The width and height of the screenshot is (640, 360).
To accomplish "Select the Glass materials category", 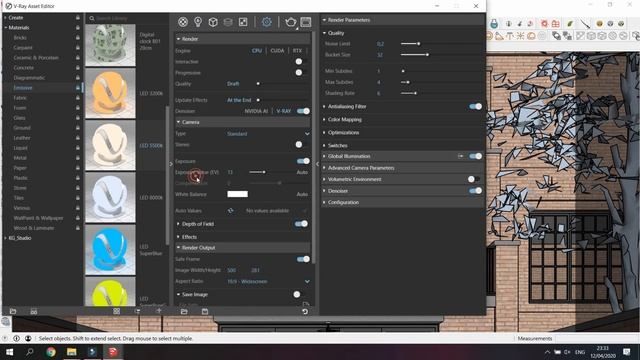I will point(19,118).
